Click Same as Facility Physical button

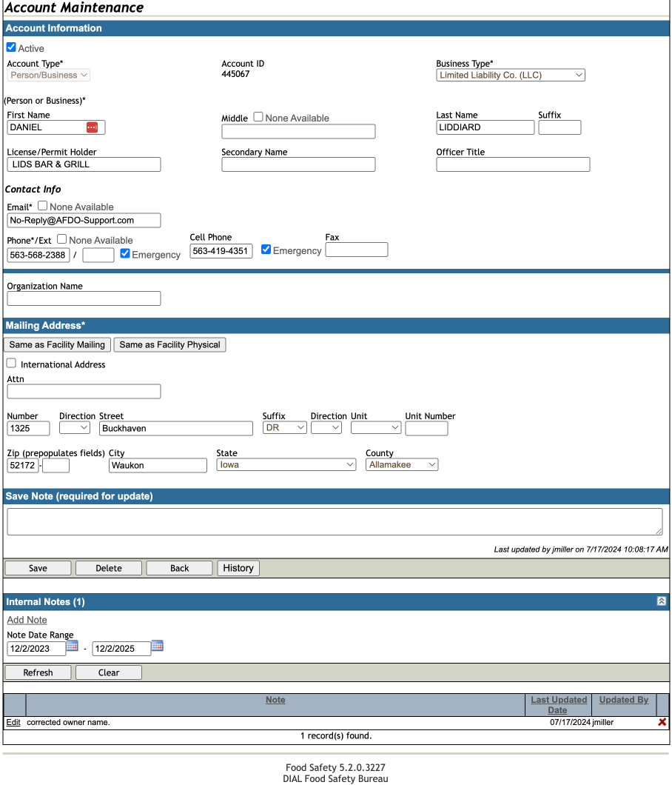click(x=169, y=345)
